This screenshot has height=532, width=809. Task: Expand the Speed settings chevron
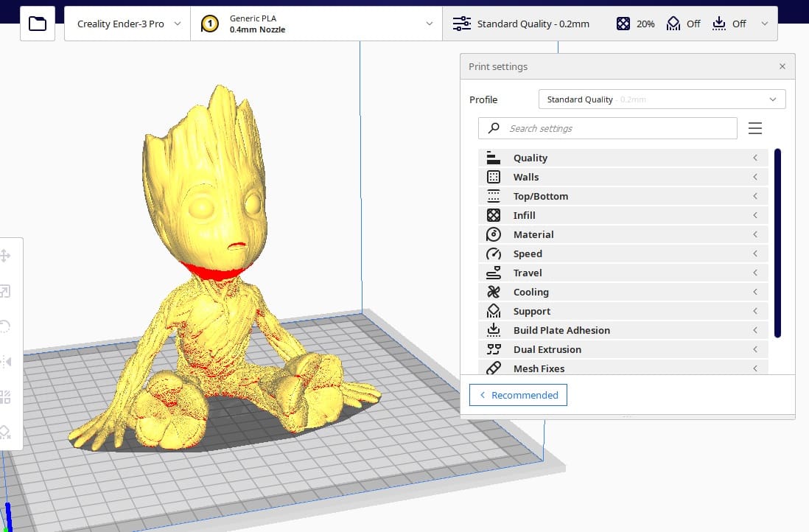(754, 253)
